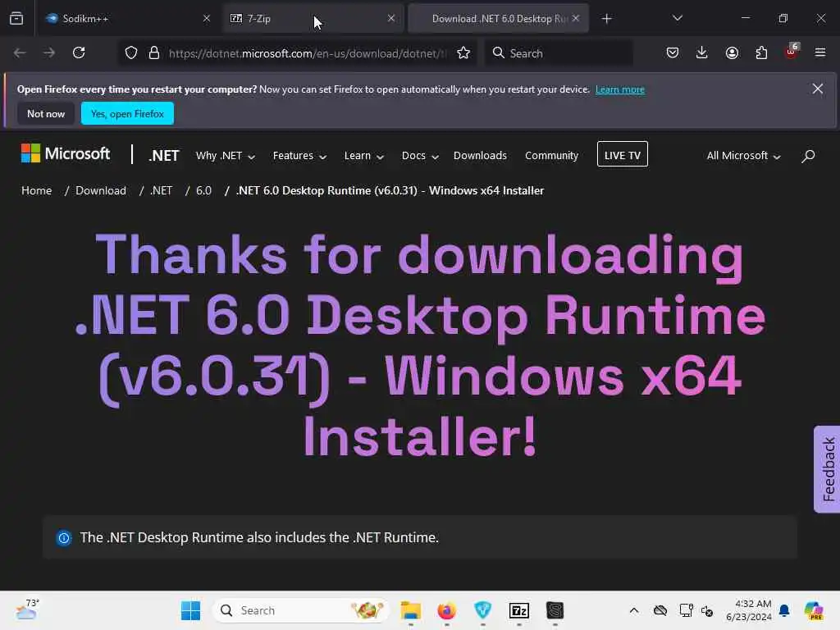The width and height of the screenshot is (840, 630).
Task: Open uBlock extension icon with badge
Action: tap(792, 52)
